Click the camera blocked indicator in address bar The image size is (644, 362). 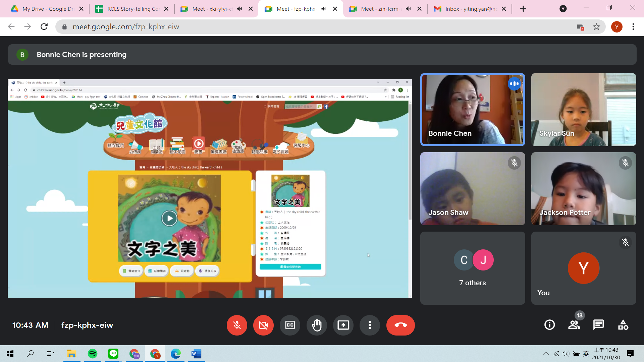[x=580, y=27]
